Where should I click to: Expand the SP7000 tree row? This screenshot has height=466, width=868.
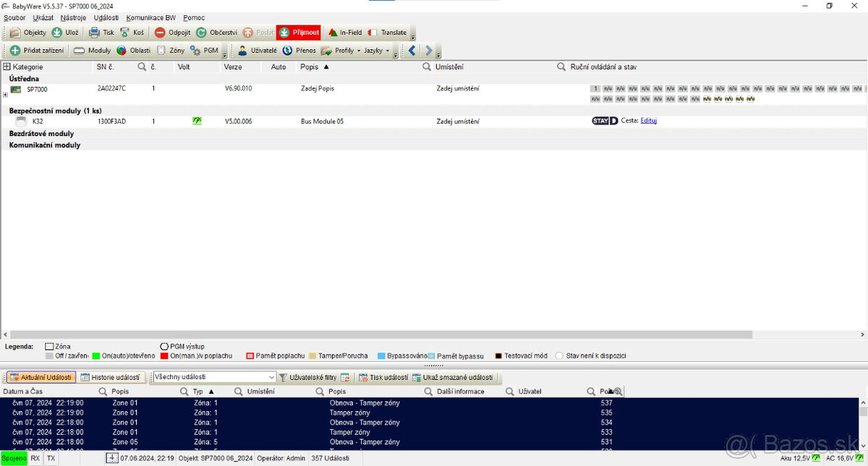click(5, 94)
